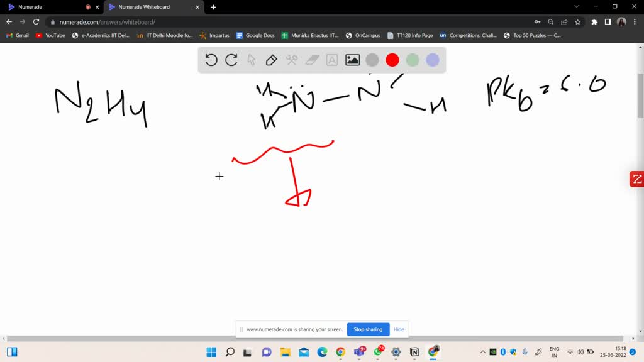This screenshot has height=362, width=644.
Task: Reload the whiteboard page
Action: (36, 22)
